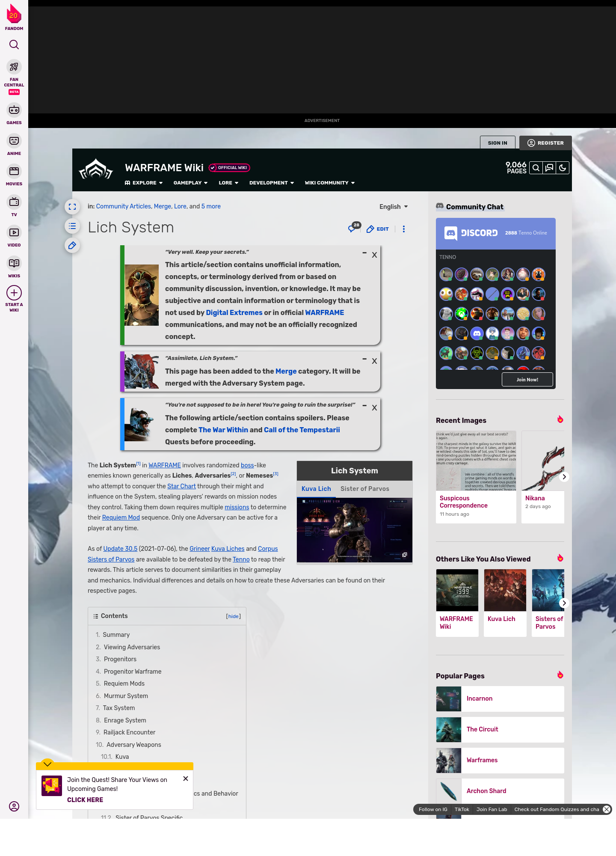
Task: Click EDIT next to the page title
Action: click(378, 229)
